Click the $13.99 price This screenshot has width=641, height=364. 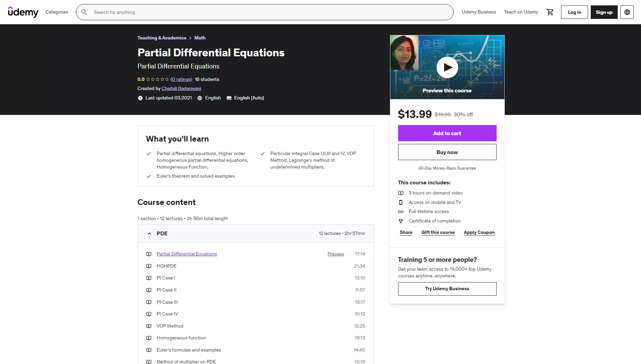pyautogui.click(x=415, y=114)
